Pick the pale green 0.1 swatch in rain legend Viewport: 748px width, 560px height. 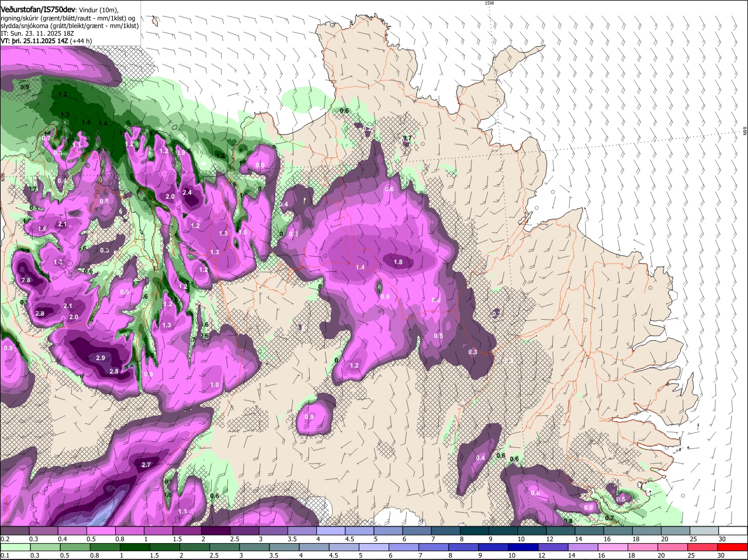[16, 547]
